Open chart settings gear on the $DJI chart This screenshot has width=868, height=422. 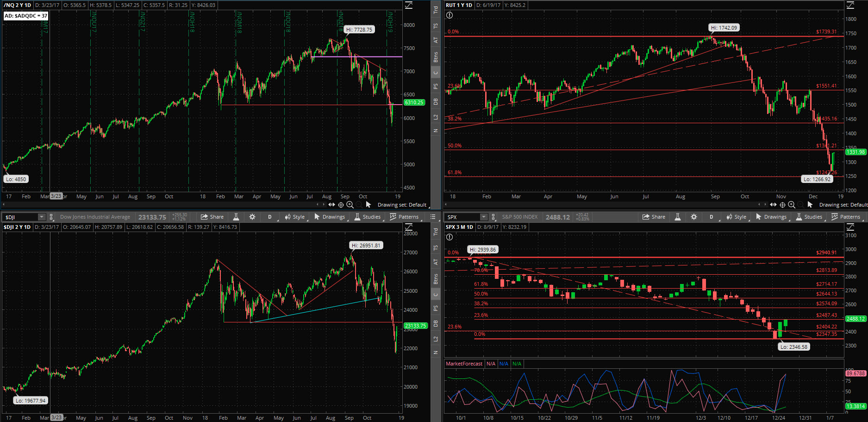coord(252,217)
